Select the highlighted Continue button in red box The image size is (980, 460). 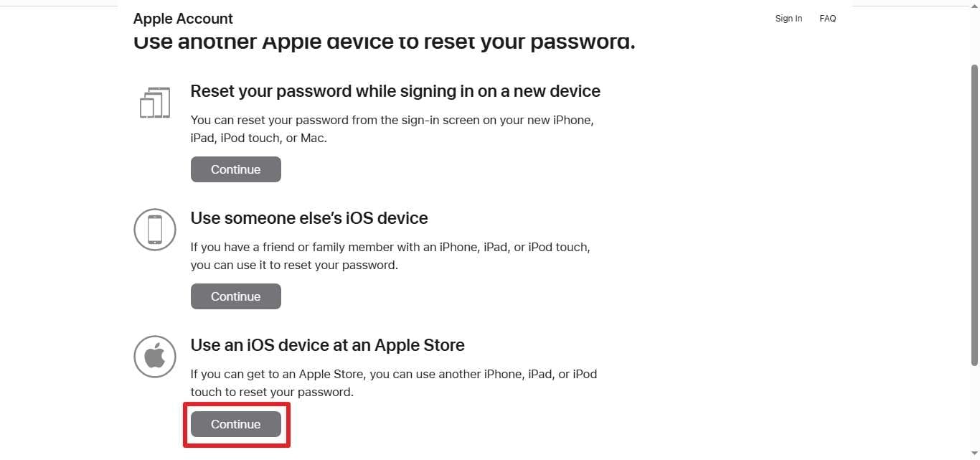tap(235, 423)
